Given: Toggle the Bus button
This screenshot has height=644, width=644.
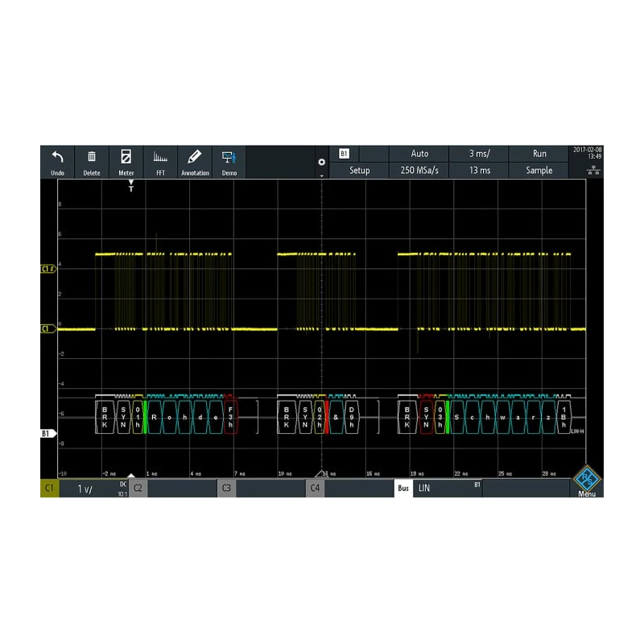Looking at the screenshot, I should click(x=403, y=488).
